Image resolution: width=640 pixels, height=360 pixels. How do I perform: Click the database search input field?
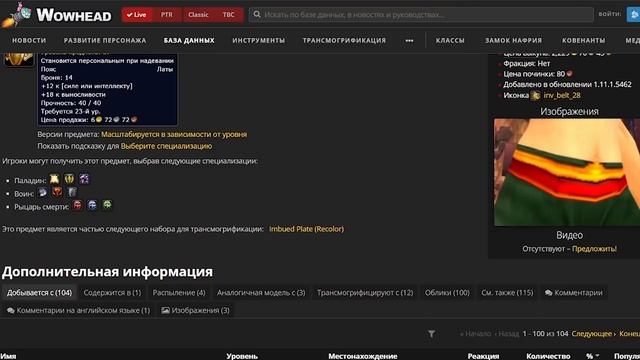click(x=421, y=15)
